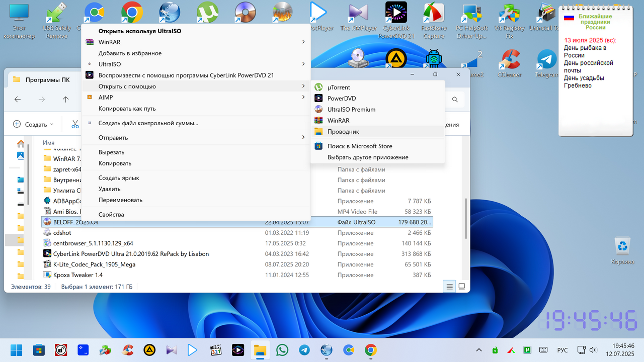Screen dimensions: 644x362
Task: Click the Cut scissors toolbar icon
Action: tap(75, 124)
